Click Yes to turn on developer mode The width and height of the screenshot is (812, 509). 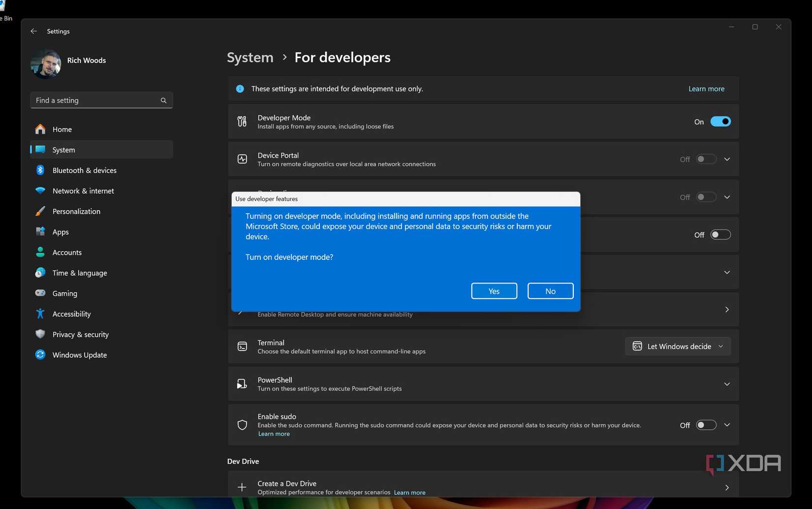click(494, 291)
